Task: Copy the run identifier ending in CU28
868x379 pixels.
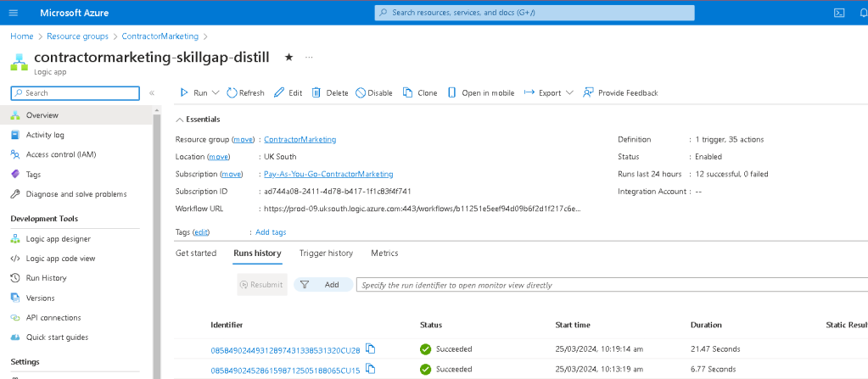Action: point(371,349)
